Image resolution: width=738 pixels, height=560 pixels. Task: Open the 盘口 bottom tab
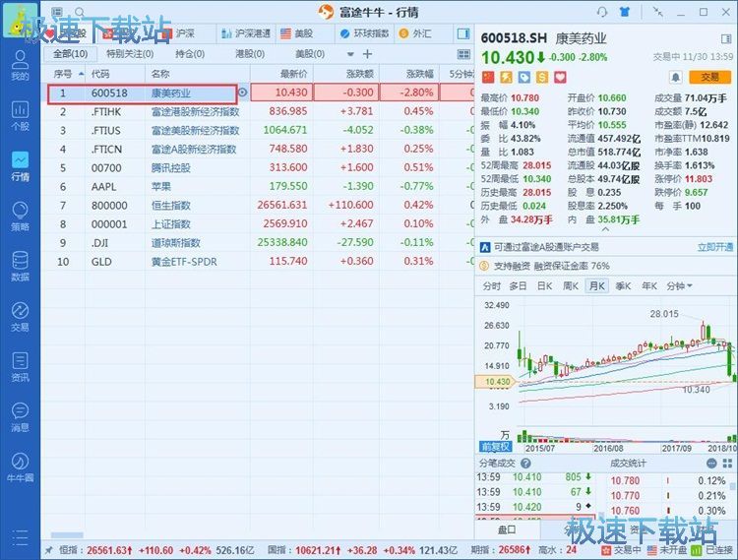point(507,529)
